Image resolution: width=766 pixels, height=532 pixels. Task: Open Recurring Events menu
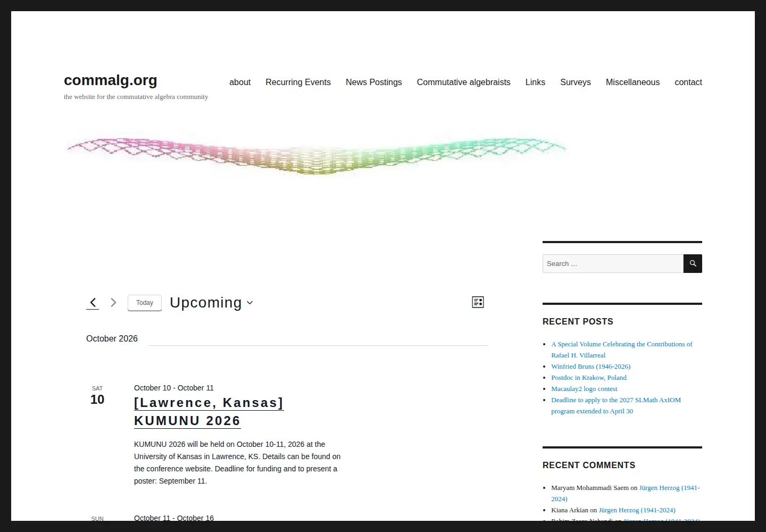(x=298, y=82)
